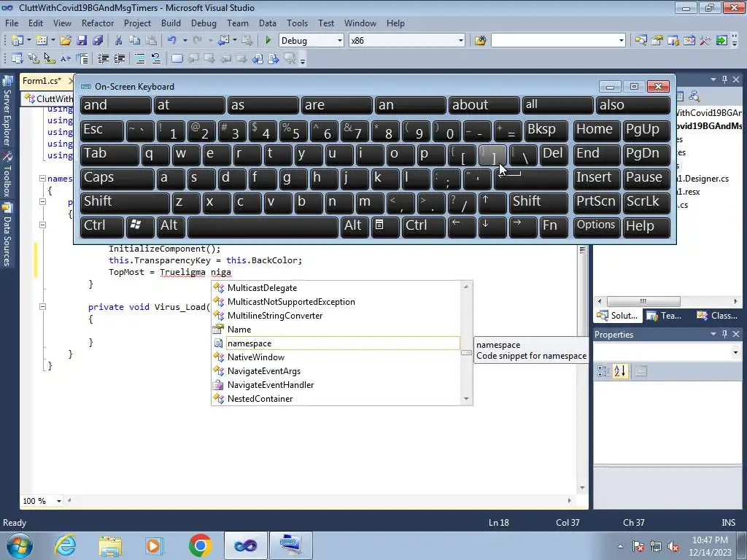The width and height of the screenshot is (747, 560).
Task: Open Google Chrome from the taskbar
Action: 200,545
